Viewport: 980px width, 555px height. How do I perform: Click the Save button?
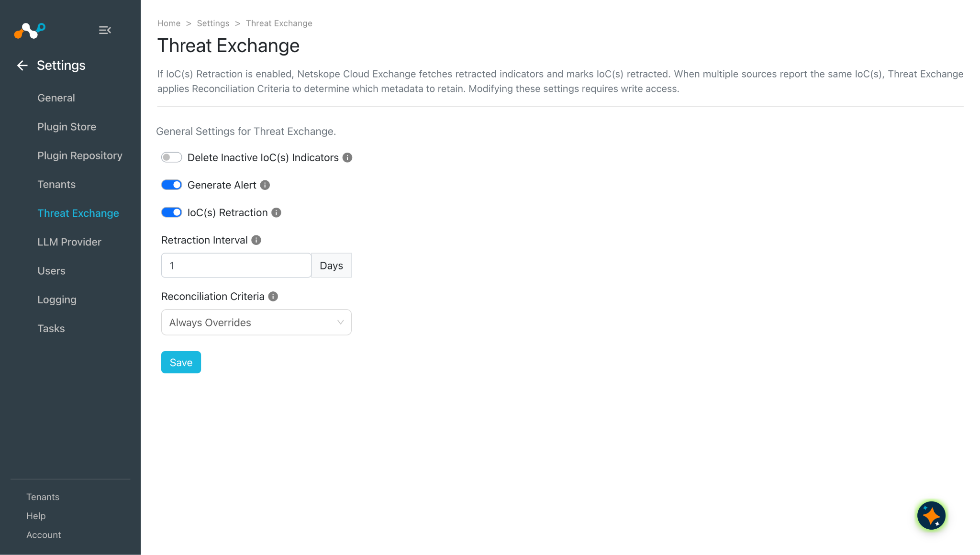[181, 362]
